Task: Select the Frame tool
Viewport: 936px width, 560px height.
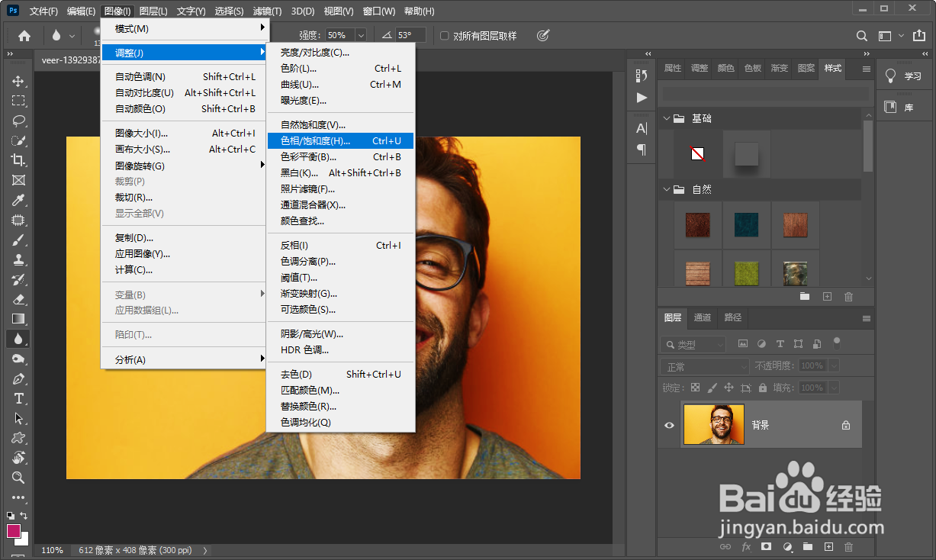Action: point(18,180)
